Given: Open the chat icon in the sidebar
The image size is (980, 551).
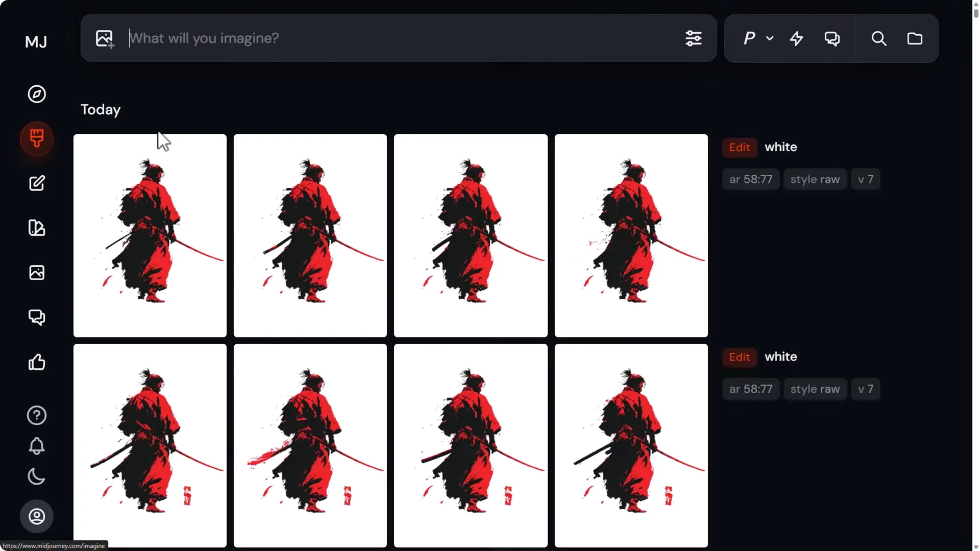Looking at the screenshot, I should coord(36,317).
